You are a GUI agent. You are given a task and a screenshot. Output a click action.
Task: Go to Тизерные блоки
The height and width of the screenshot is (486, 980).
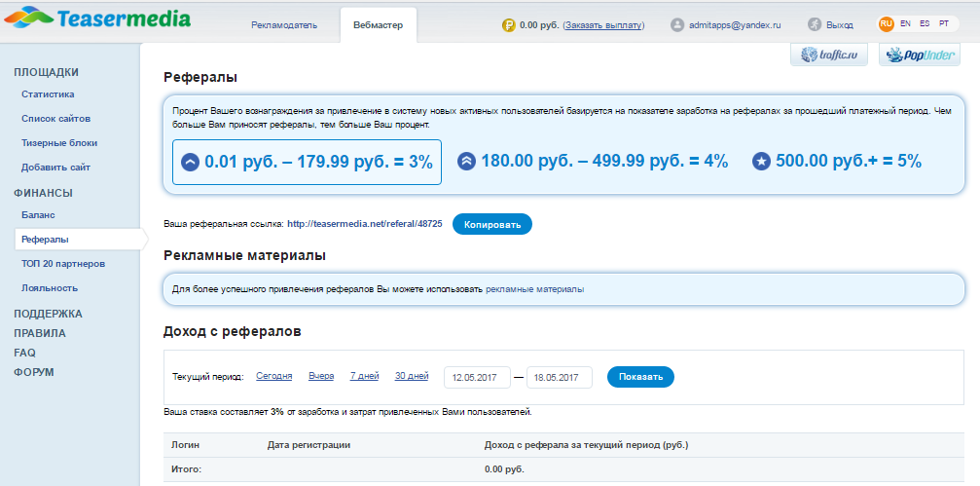(59, 142)
